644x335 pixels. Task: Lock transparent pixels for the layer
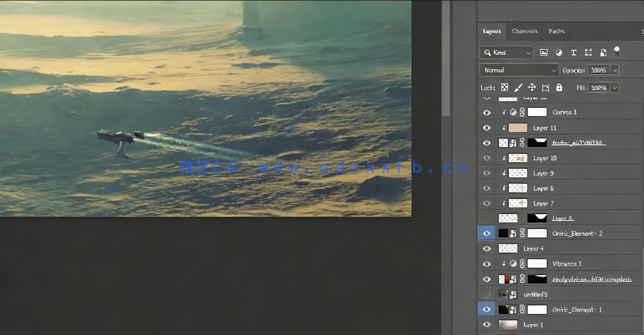pos(505,87)
